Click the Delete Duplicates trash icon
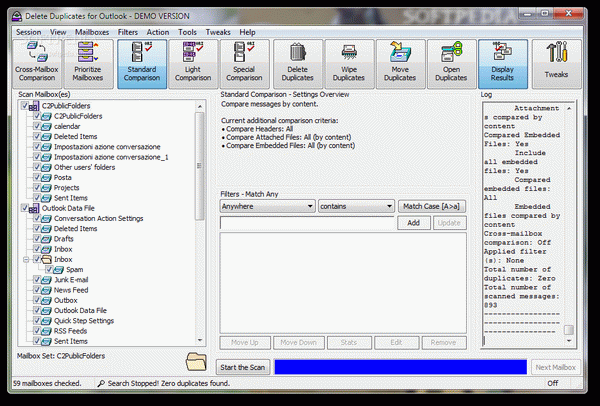Viewport: 600px width, 406px height. [x=298, y=64]
